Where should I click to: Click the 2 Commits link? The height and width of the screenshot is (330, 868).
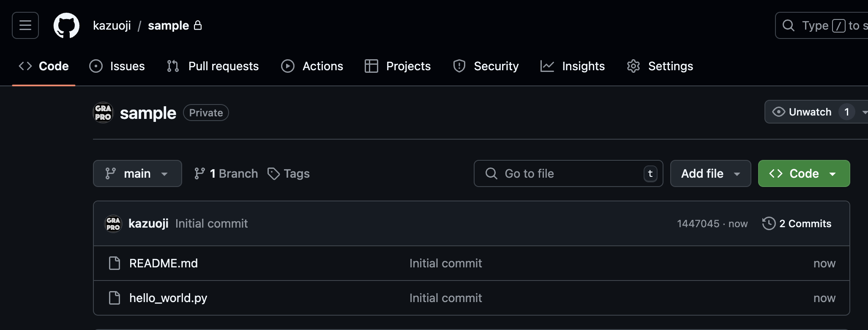coord(805,223)
